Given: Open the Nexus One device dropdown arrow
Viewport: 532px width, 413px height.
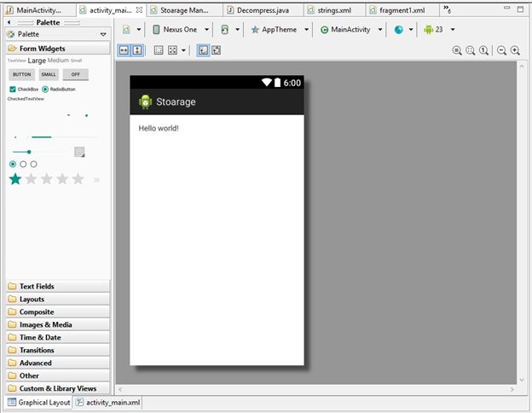Looking at the screenshot, I should (206, 30).
